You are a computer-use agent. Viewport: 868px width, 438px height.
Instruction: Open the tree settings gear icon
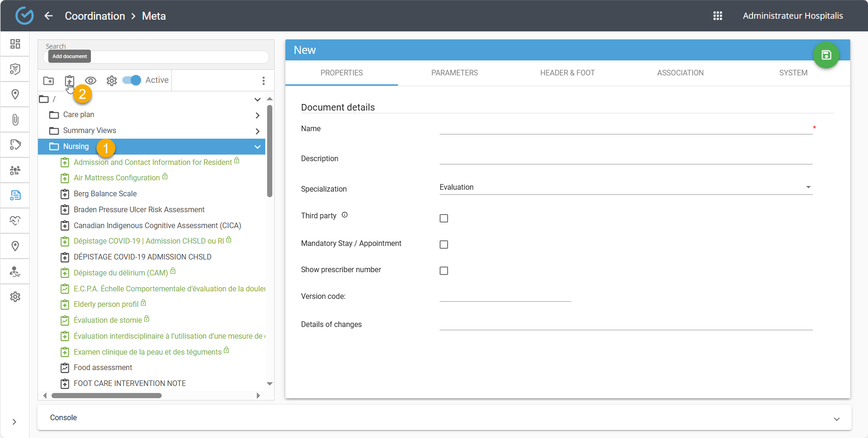(112, 81)
